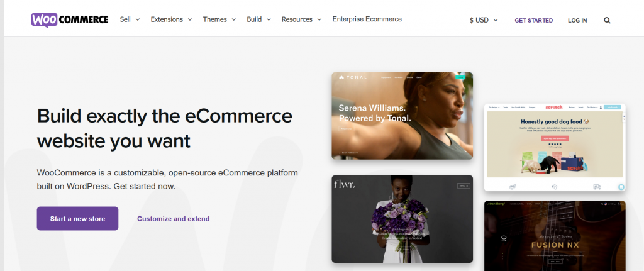Open the Fusion NX guitar showcase thumbnail
This screenshot has width=644, height=271.
(x=555, y=236)
